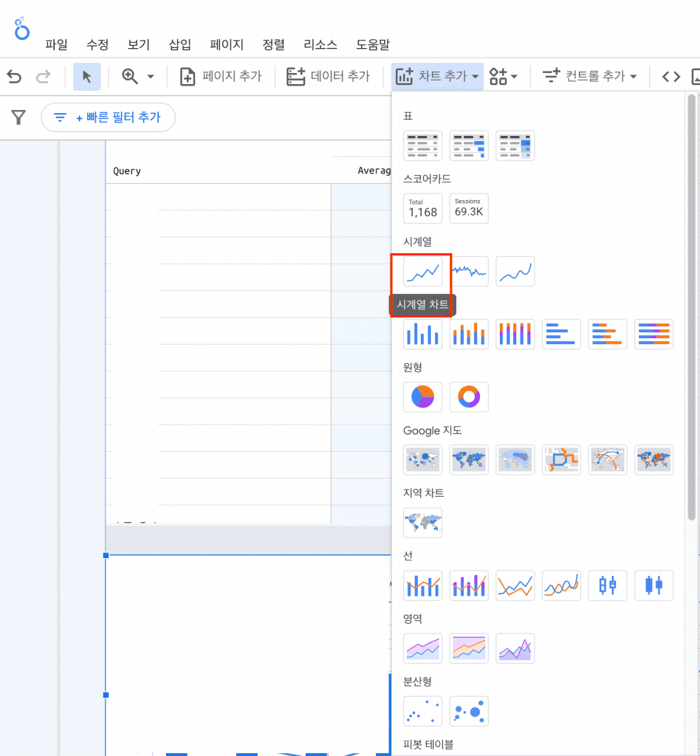Viewport: 700px width, 756px height.
Task: Click the Query column header
Action: (x=127, y=171)
